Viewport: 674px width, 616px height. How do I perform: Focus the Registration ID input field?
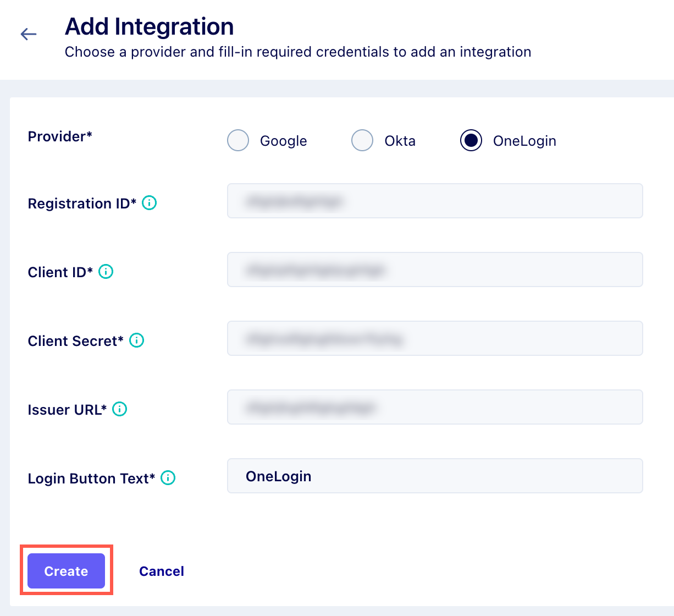(435, 201)
